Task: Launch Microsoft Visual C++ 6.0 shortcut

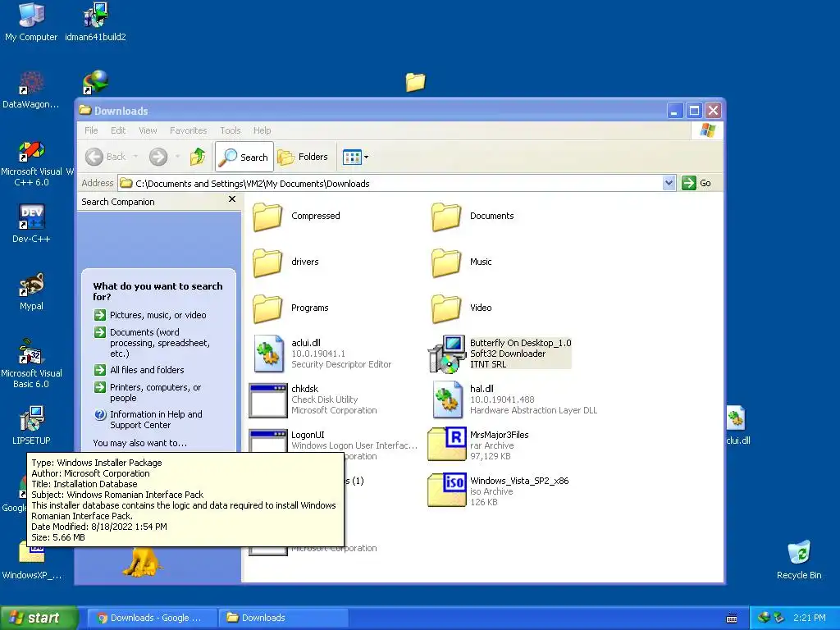Action: click(x=31, y=163)
